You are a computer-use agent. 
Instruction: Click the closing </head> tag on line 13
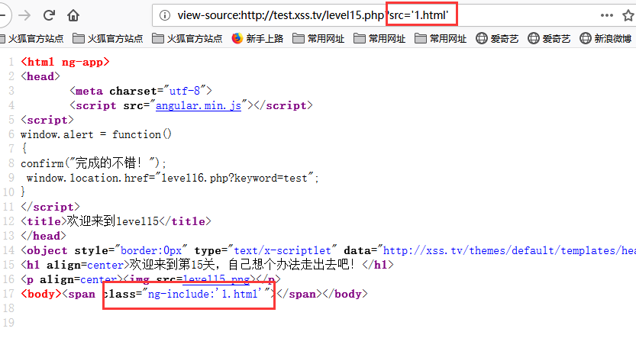44,236
